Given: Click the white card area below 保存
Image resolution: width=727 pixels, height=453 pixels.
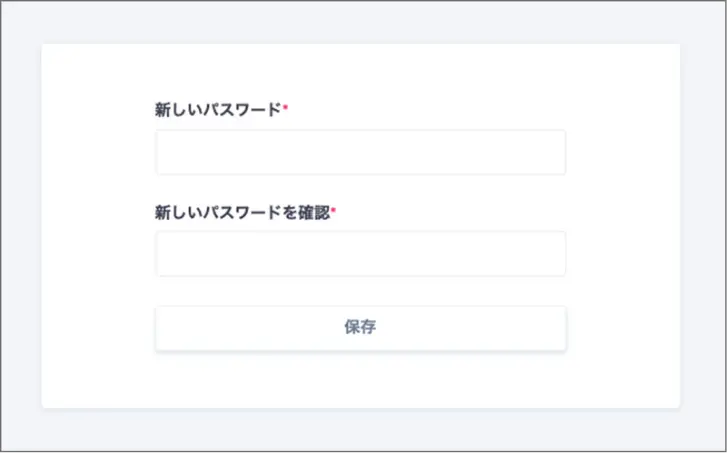Looking at the screenshot, I should 360,380.
